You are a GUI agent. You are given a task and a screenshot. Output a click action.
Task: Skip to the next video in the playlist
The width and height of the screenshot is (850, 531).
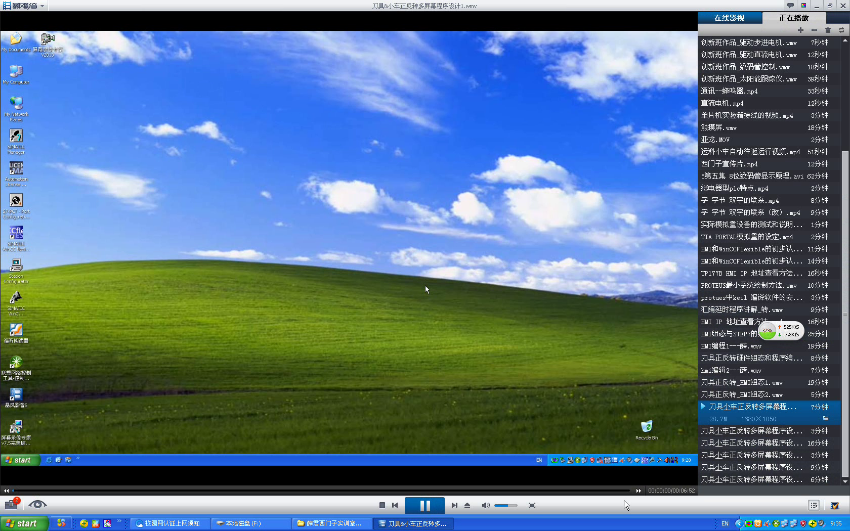(x=454, y=505)
